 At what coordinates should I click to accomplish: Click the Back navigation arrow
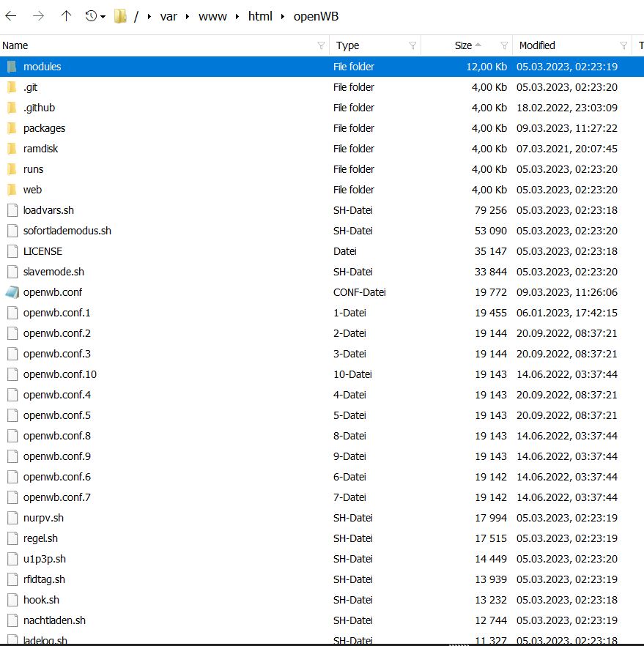pyautogui.click(x=14, y=15)
